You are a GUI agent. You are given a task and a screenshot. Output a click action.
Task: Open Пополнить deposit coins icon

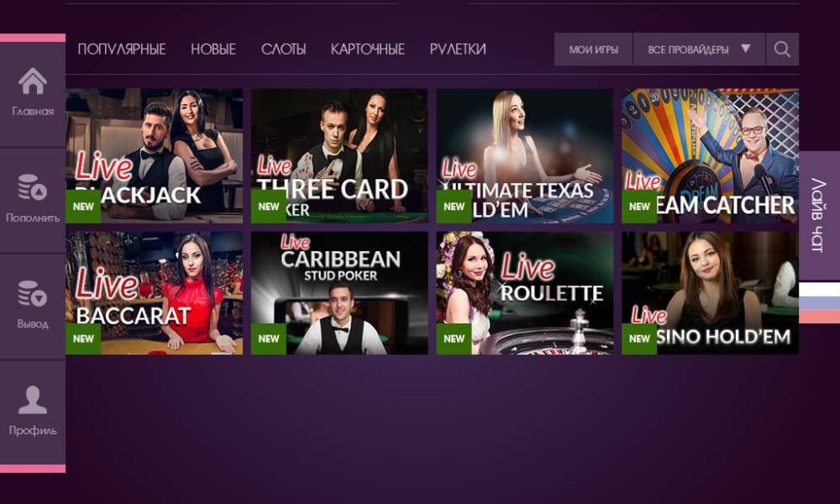(32, 187)
